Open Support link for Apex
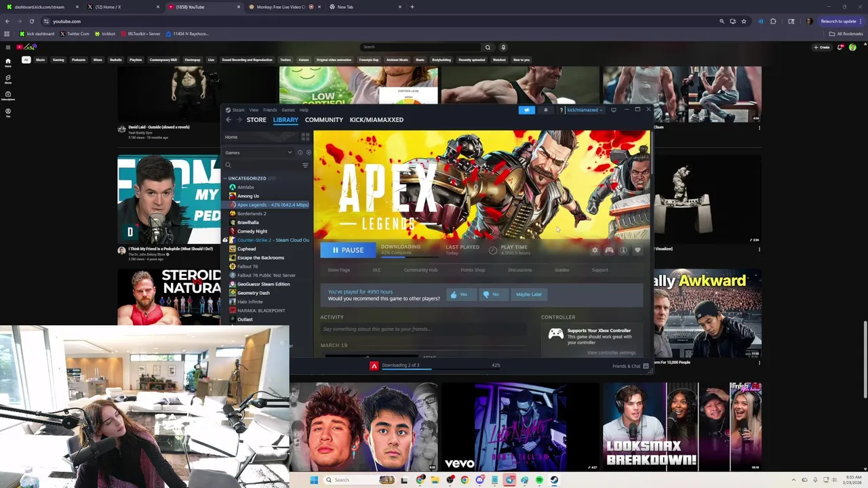The width and height of the screenshot is (868, 488). click(599, 270)
